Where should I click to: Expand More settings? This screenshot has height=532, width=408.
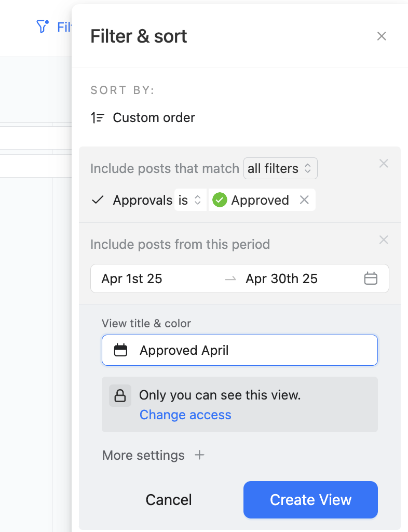154,455
